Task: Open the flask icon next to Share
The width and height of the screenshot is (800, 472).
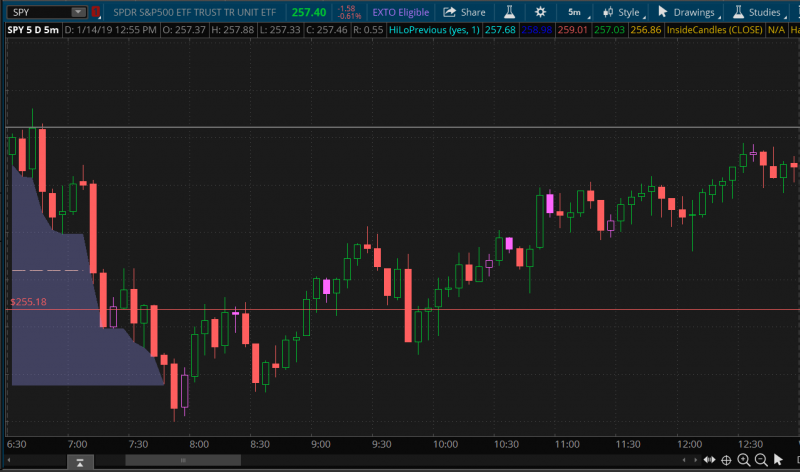Action: point(509,13)
